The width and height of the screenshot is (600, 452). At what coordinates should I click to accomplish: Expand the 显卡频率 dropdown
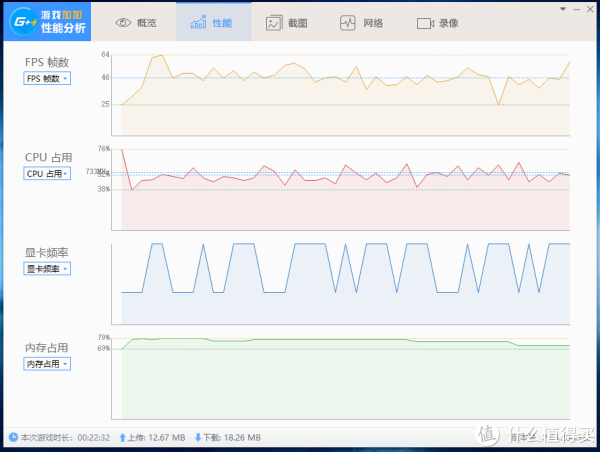[47, 269]
